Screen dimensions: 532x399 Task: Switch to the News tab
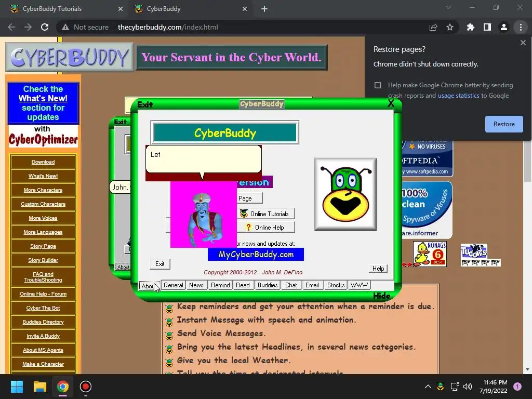196,285
